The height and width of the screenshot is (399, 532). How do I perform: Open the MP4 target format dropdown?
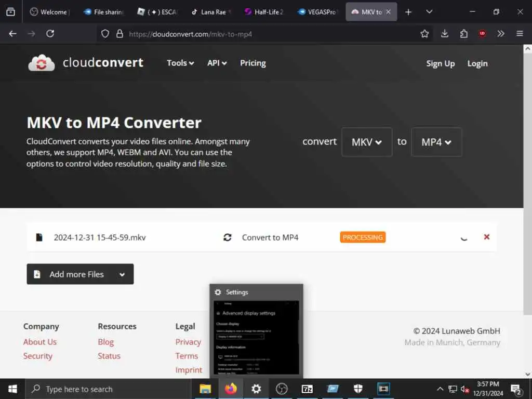pyautogui.click(x=436, y=142)
